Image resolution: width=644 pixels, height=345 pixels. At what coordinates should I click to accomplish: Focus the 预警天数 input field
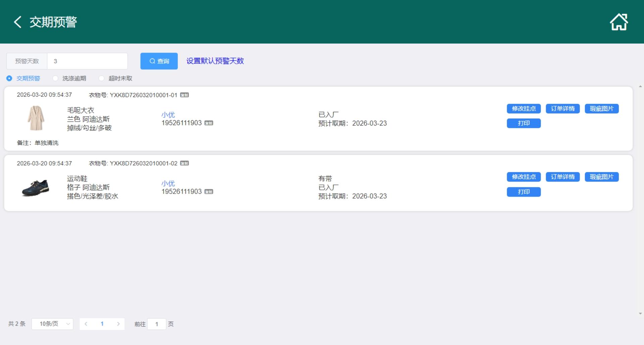(87, 61)
